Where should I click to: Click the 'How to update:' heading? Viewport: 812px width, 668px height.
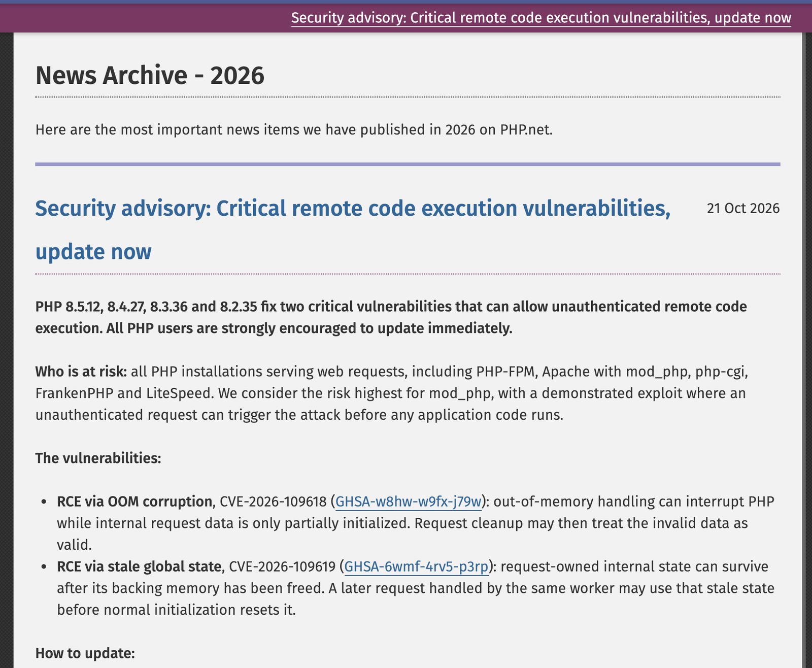point(85,653)
